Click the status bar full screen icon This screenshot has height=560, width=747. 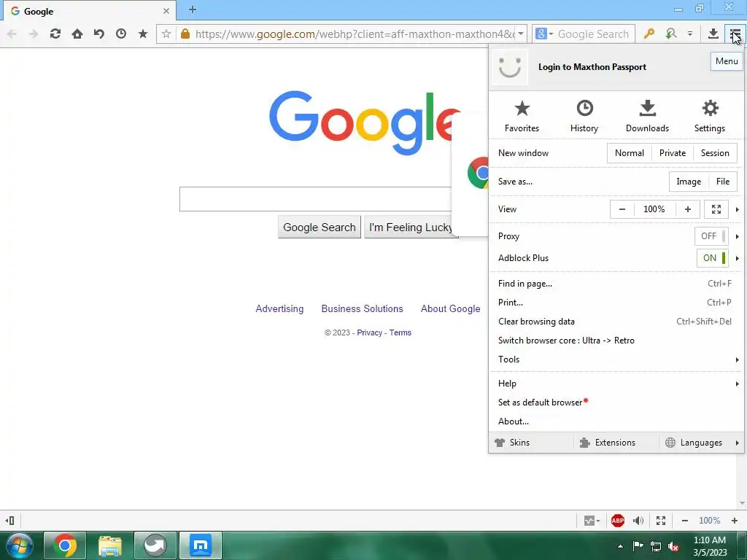[x=661, y=521]
